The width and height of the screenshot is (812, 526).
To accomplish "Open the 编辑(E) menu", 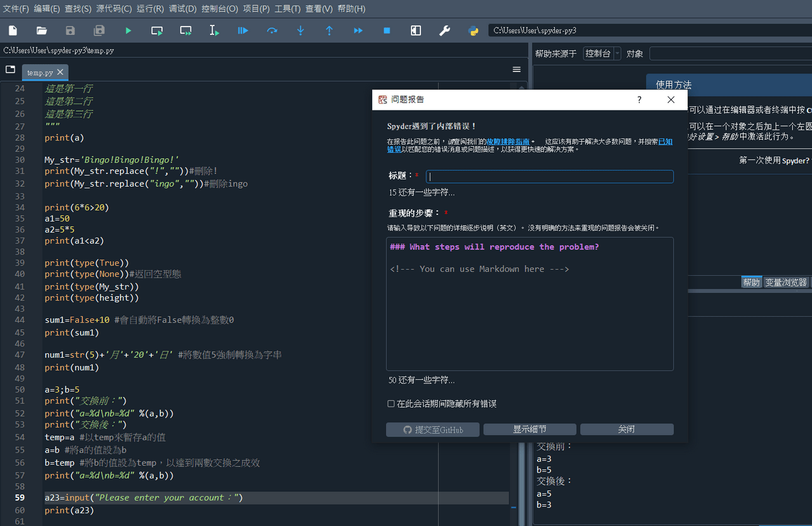I will click(47, 9).
